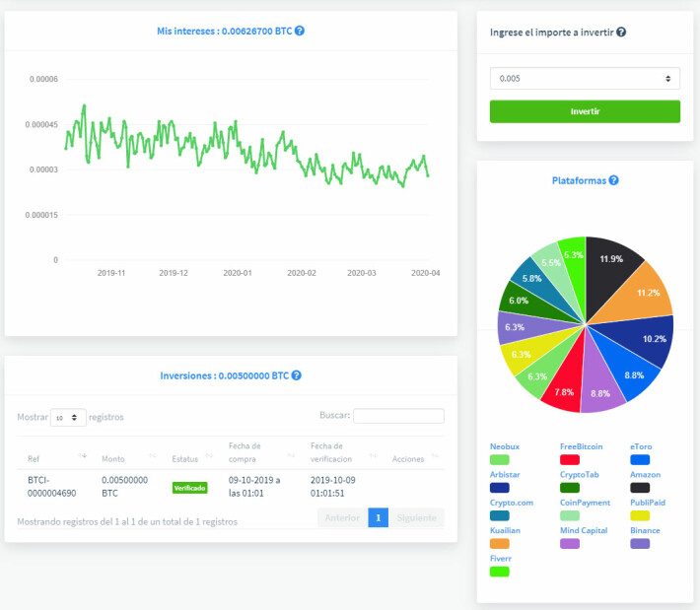Click the 11.2% orange pie slice
Screen dimensions: 700x610
(641, 295)
